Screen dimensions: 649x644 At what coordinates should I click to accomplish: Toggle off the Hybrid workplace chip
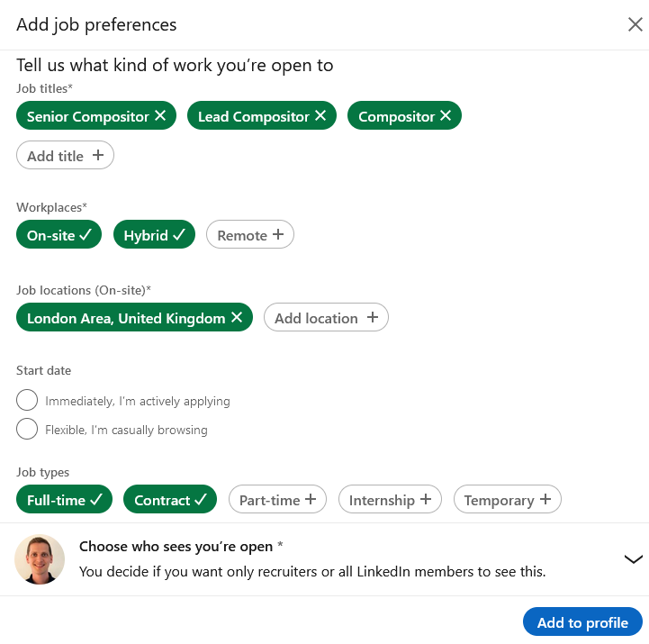[155, 235]
